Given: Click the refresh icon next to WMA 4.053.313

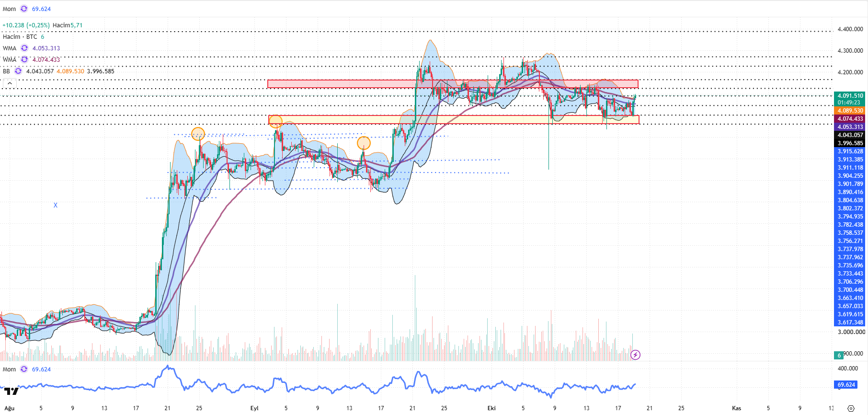Looking at the screenshot, I should (24, 48).
